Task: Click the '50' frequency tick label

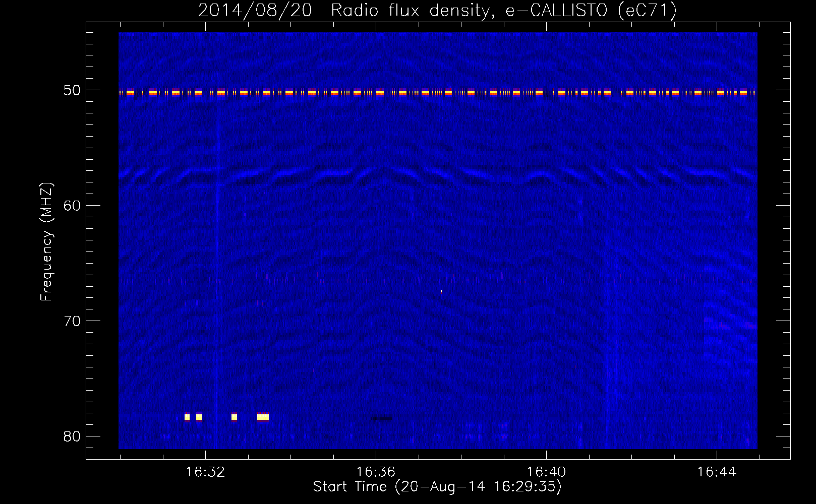Action: 72,90
